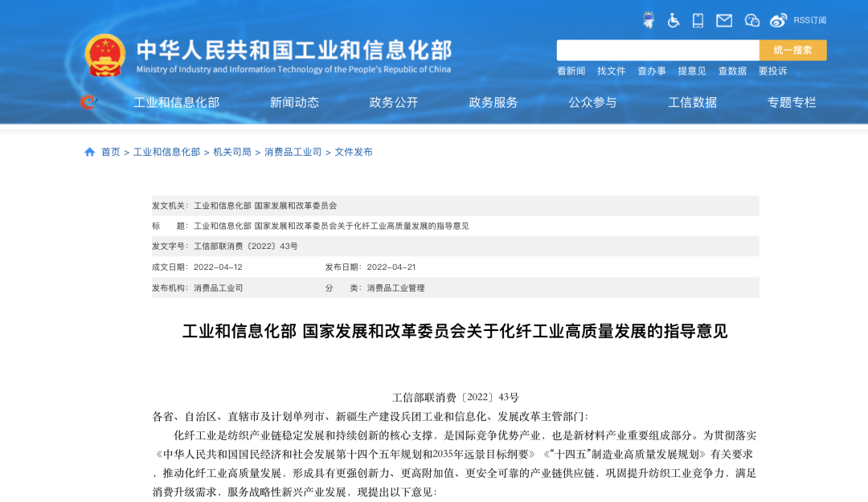Go to 首页 in the breadcrumb

coord(111,152)
